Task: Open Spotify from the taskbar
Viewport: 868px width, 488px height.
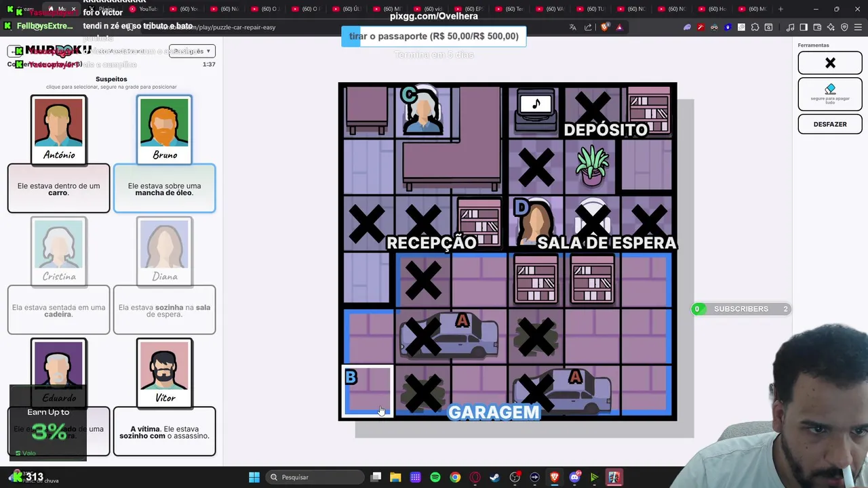Action: [x=435, y=477]
